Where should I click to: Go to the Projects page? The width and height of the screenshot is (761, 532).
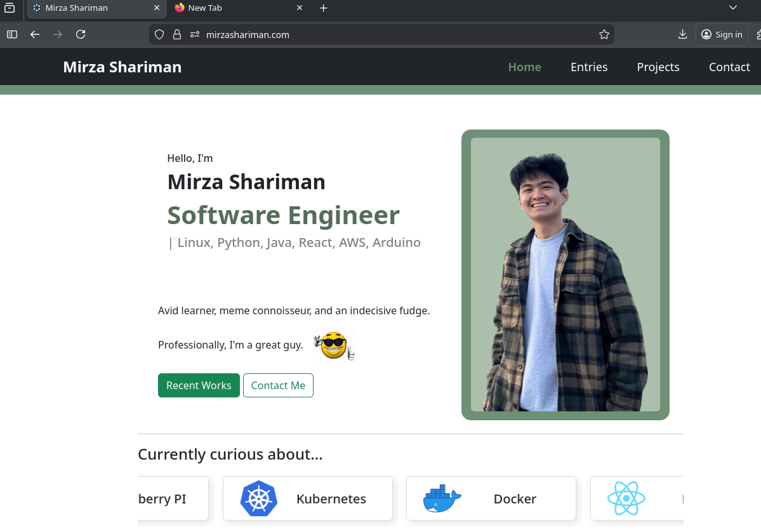(658, 67)
